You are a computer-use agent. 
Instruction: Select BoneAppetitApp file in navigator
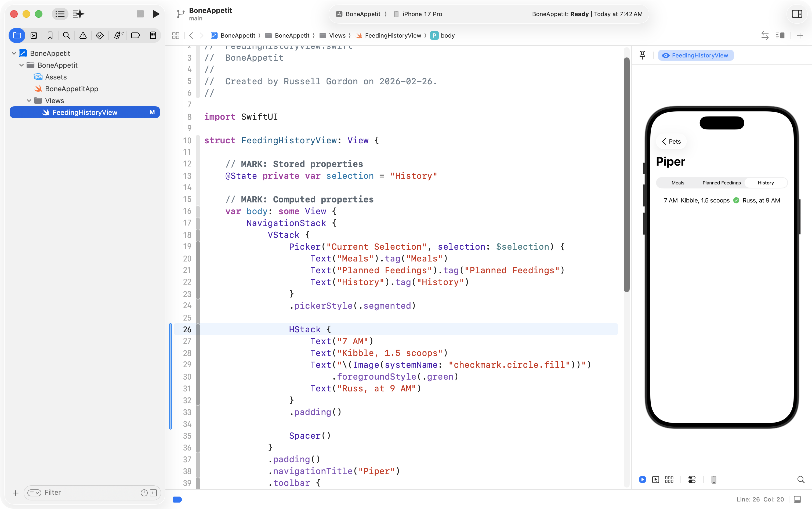[x=71, y=89]
